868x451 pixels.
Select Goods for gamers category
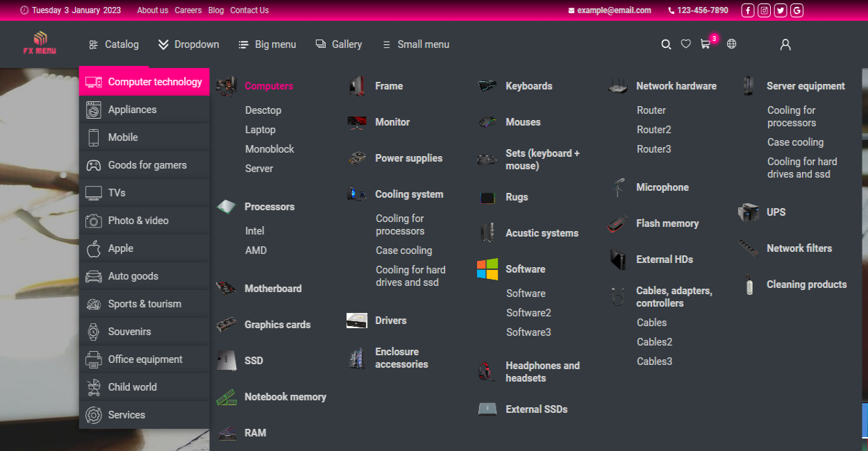pyautogui.click(x=147, y=165)
